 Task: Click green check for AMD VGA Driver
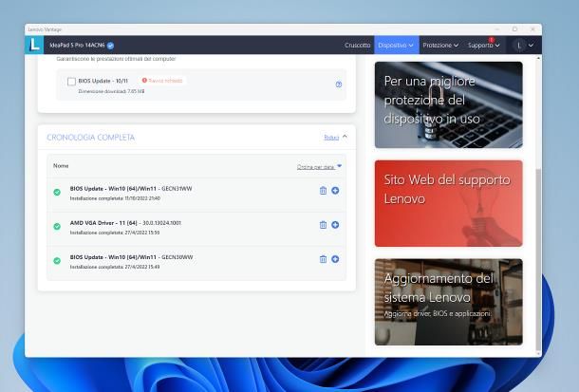click(x=57, y=226)
